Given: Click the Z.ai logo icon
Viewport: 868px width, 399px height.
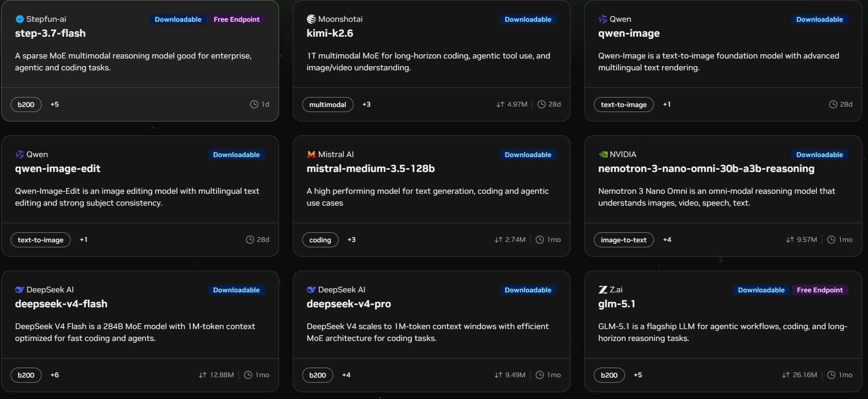Looking at the screenshot, I should coord(603,290).
